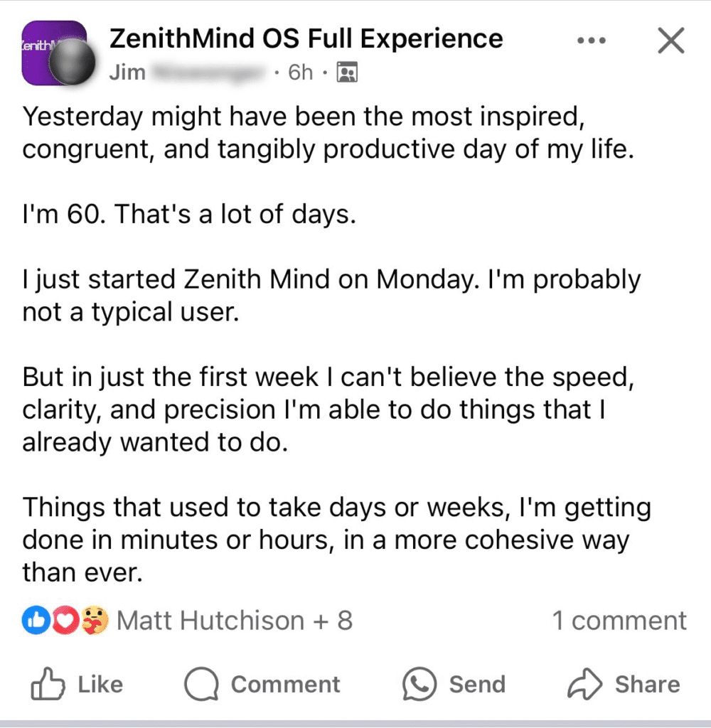The height and width of the screenshot is (728, 711).
Task: Open the three-dots post options menu
Action: click(592, 41)
